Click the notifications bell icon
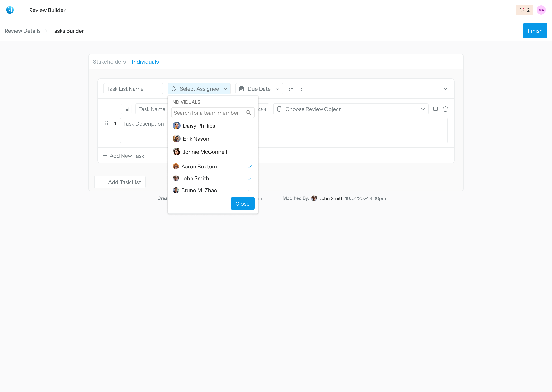Viewport: 552px width, 392px height. pyautogui.click(x=522, y=10)
